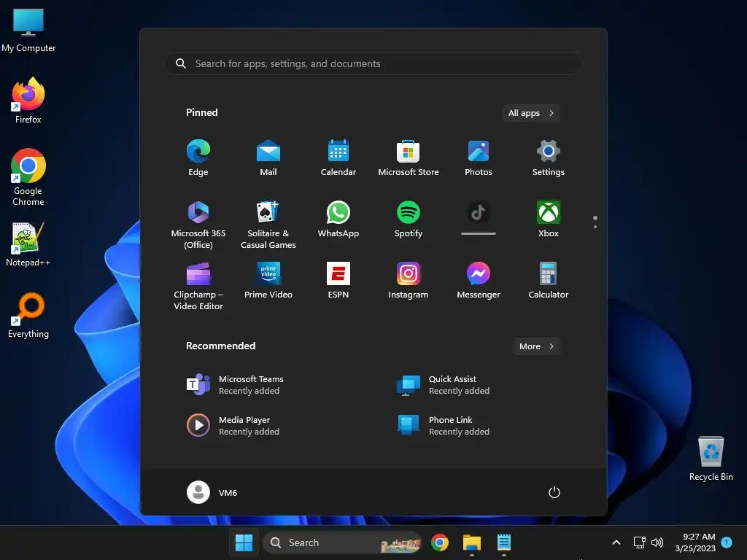The width and height of the screenshot is (747, 560).
Task: Launch Prime Video
Action: click(268, 281)
